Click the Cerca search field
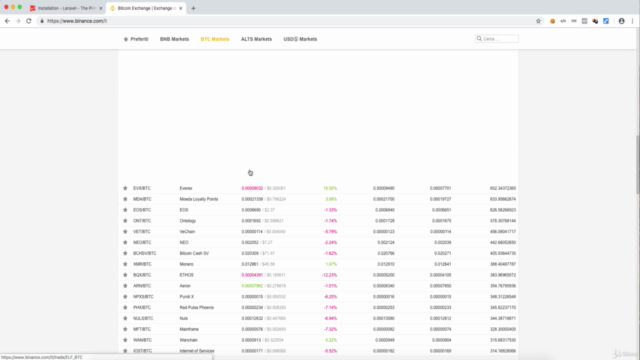Viewport: 640px width, 360px height. (497, 39)
